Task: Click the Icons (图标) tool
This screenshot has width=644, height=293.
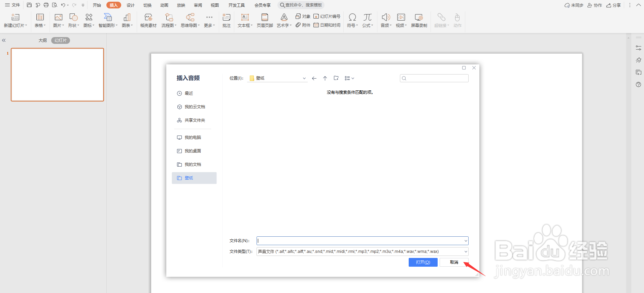Action: pos(89,17)
